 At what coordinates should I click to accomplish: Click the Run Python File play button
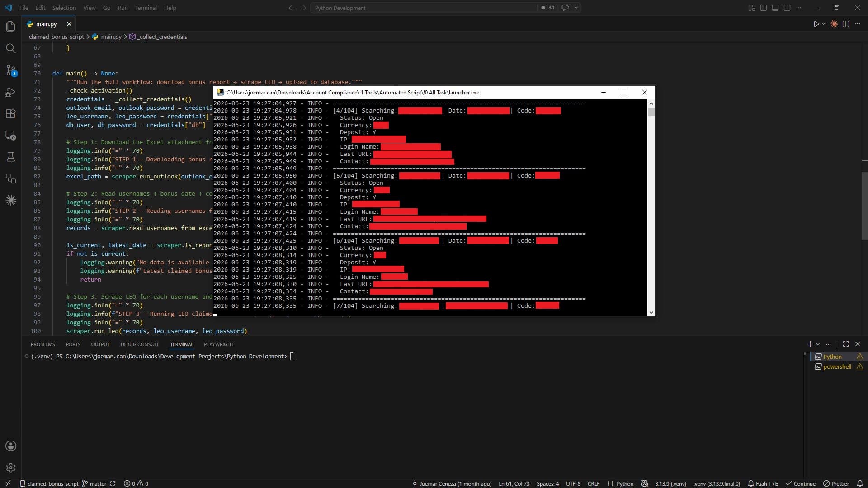816,24
